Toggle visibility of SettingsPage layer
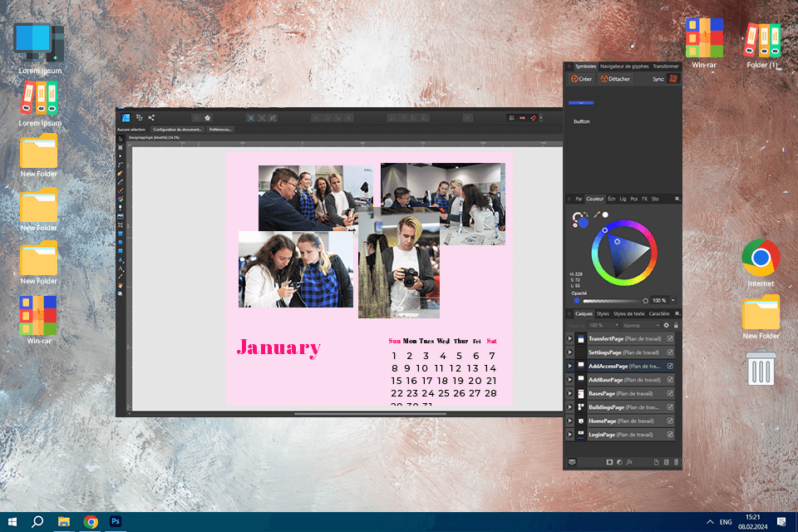 pyautogui.click(x=670, y=352)
